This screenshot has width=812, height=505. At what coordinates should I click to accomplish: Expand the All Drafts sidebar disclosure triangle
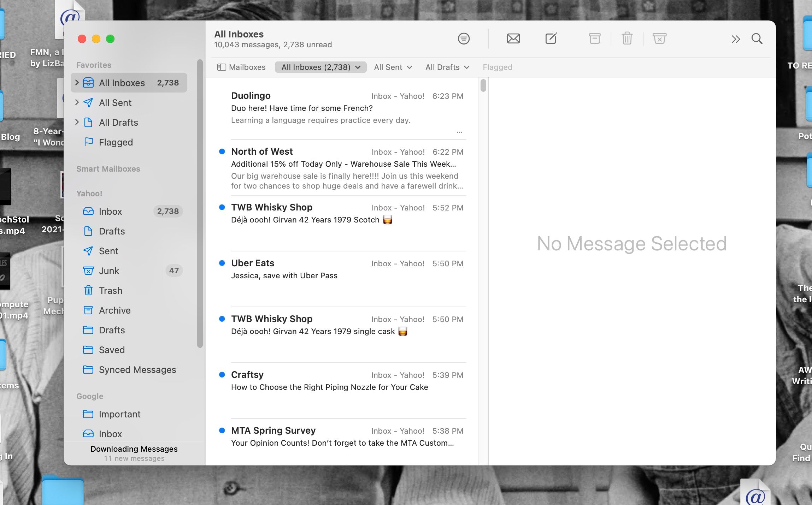(x=77, y=122)
